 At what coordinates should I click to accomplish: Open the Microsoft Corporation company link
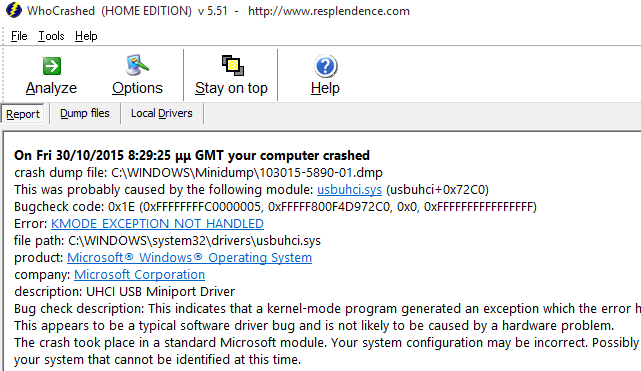point(139,275)
